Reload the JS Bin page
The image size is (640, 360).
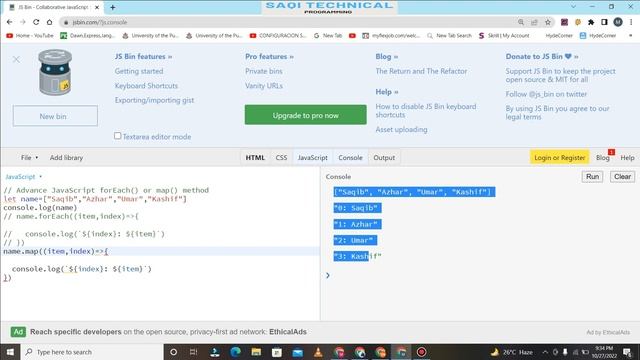tap(36, 22)
